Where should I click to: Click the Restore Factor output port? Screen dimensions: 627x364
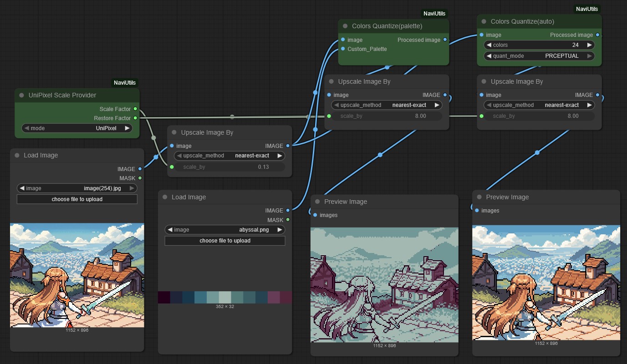135,118
